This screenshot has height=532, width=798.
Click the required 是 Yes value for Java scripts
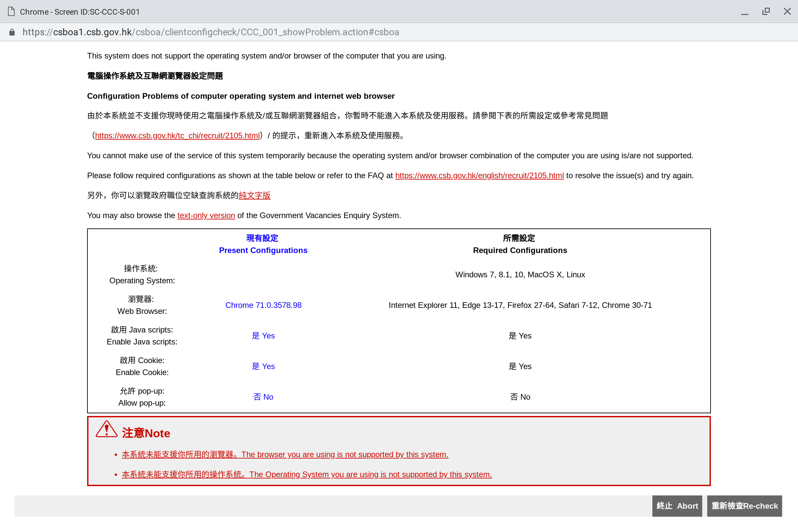tap(520, 336)
